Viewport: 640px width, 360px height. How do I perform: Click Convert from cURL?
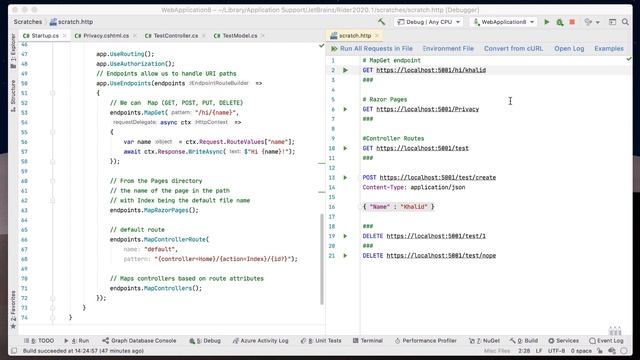point(513,49)
